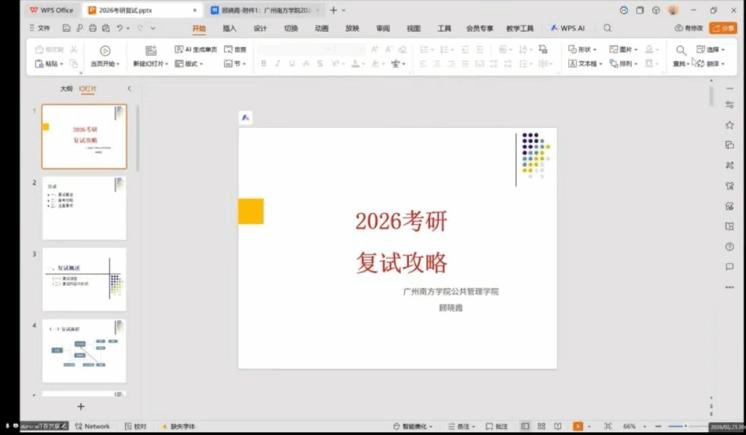746x435 pixels.
Task: Click 缺失字体 in the status bar
Action: [177, 426]
